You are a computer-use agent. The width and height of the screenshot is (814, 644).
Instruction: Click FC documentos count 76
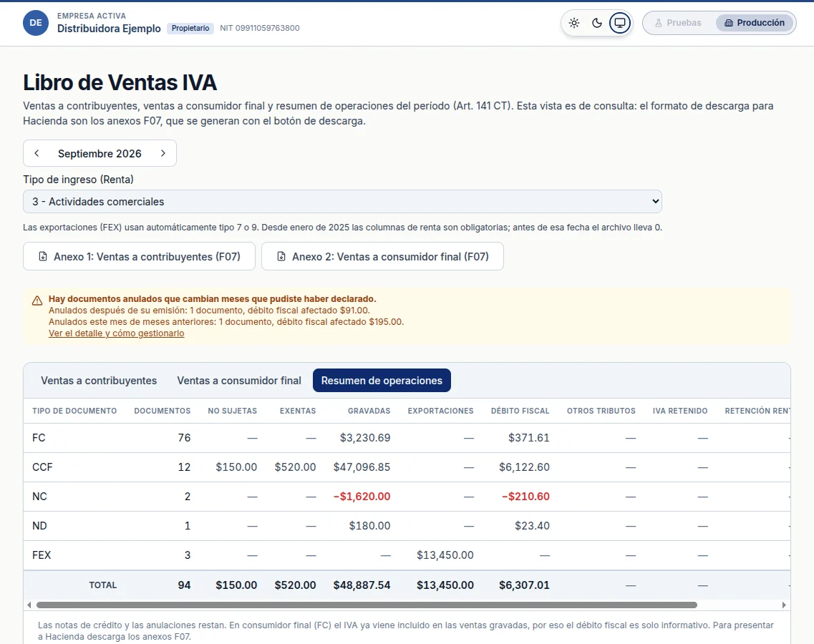point(184,437)
